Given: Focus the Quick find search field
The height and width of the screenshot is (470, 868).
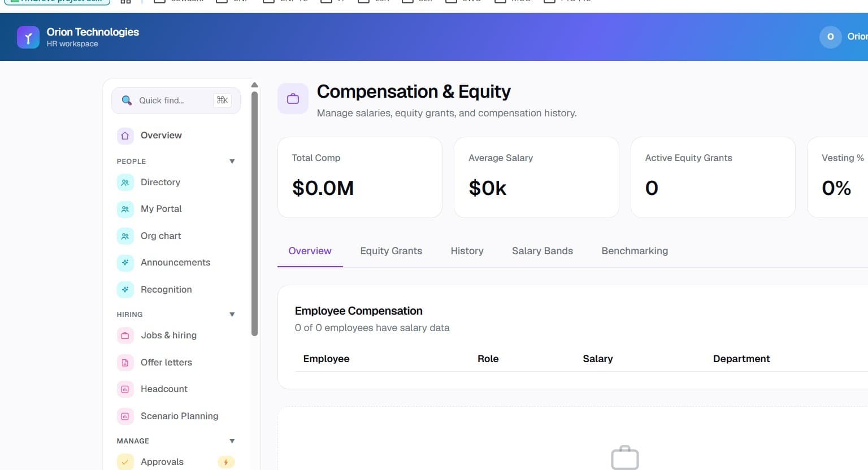Looking at the screenshot, I should pos(176,101).
